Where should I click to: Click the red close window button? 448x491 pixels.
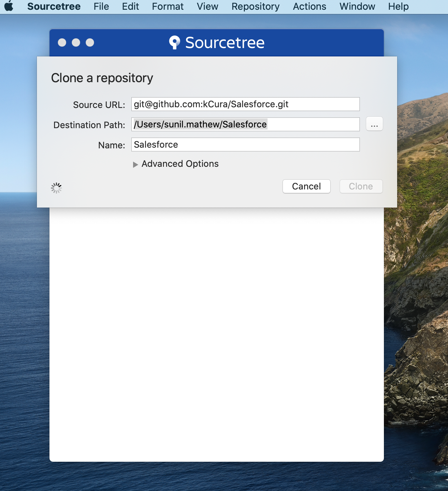click(x=62, y=42)
